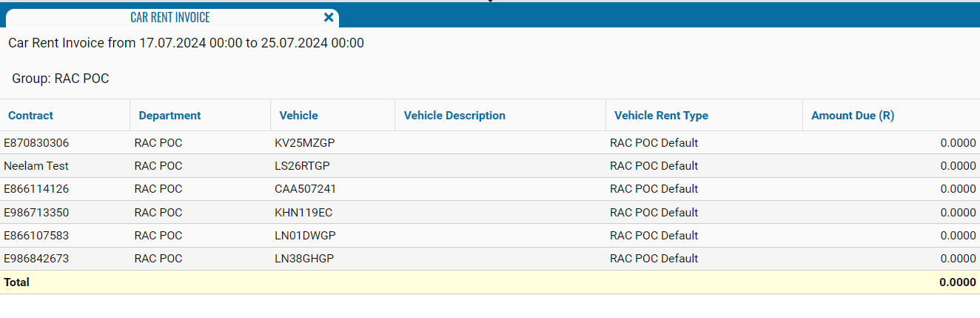The image size is (980, 318).
Task: Click the Vehicle Description column header
Action: [454, 115]
